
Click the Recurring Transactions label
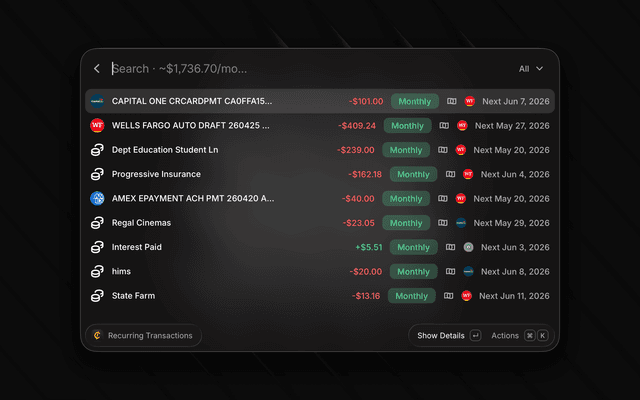(x=150, y=336)
